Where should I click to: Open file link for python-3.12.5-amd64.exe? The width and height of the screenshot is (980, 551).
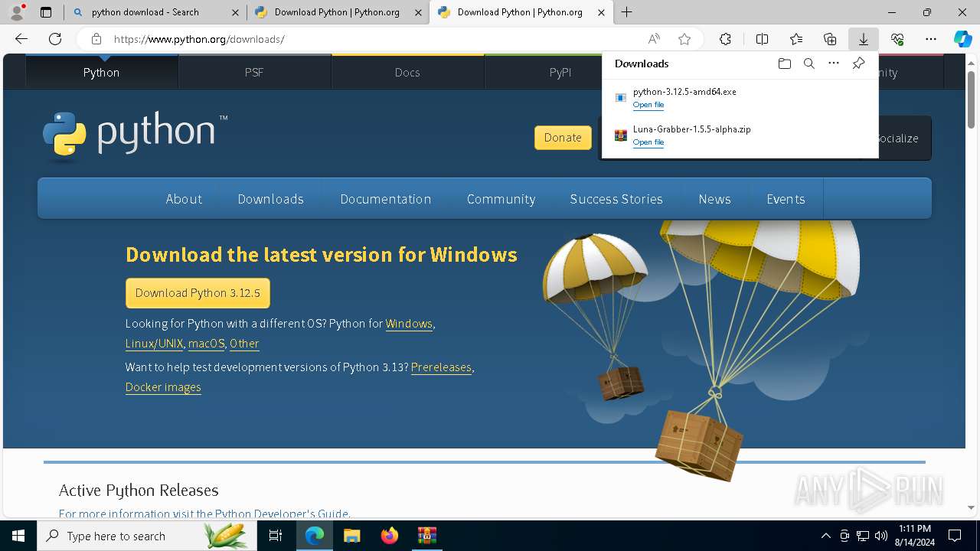point(648,105)
